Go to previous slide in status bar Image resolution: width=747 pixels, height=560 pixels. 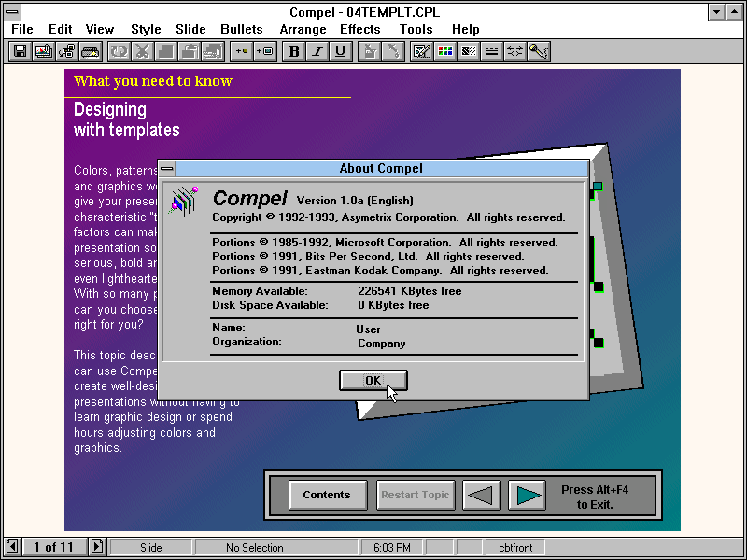pyautogui.click(x=13, y=547)
